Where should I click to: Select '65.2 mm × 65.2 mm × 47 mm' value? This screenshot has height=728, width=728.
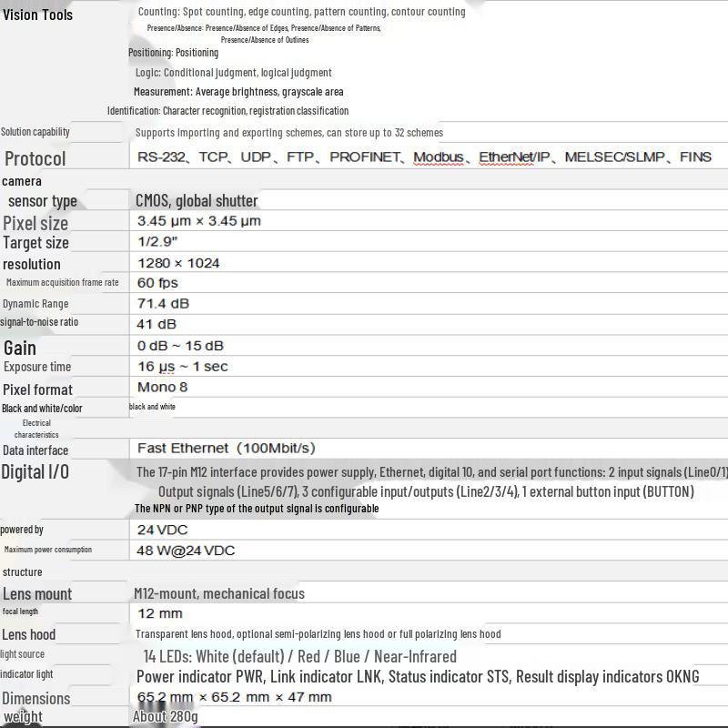pos(235,697)
